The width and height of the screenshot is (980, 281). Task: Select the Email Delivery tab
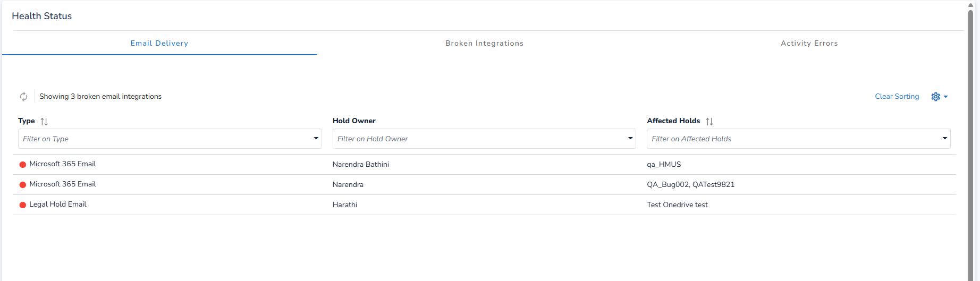point(159,44)
